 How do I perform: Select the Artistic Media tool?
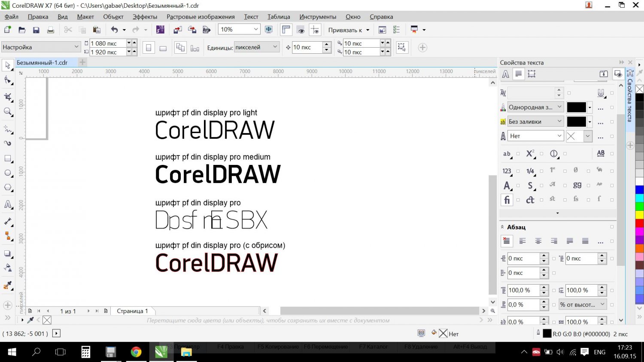[x=8, y=143]
